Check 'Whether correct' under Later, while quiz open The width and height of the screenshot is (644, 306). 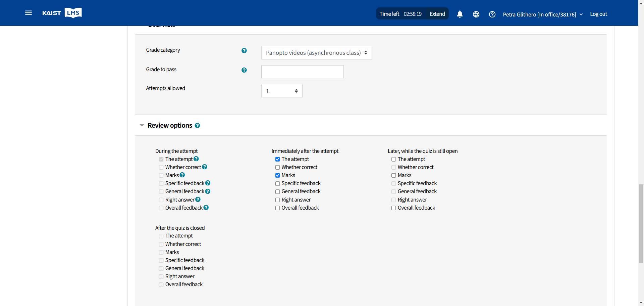point(394,167)
